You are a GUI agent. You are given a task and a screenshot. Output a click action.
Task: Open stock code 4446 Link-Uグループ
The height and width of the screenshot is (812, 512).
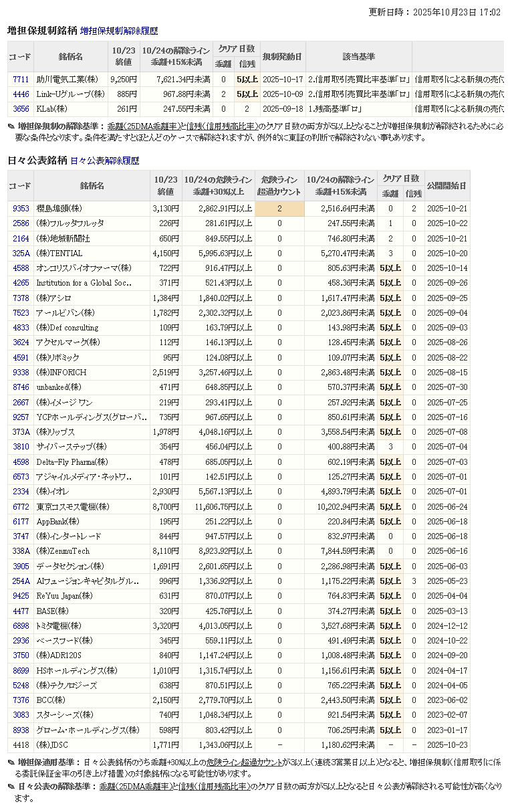(21, 94)
